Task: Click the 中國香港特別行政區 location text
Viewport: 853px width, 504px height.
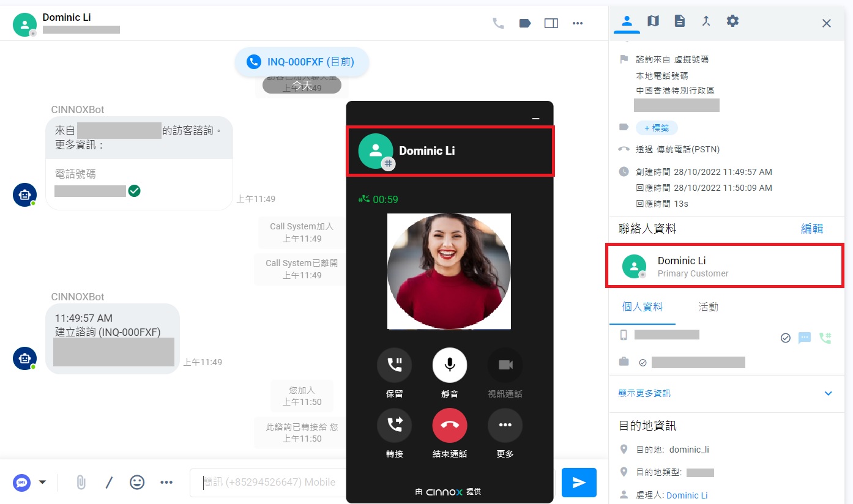Action: pos(676,91)
